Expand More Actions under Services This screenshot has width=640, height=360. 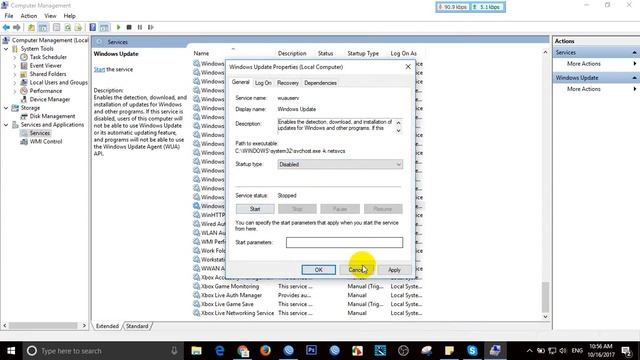pyautogui.click(x=584, y=64)
